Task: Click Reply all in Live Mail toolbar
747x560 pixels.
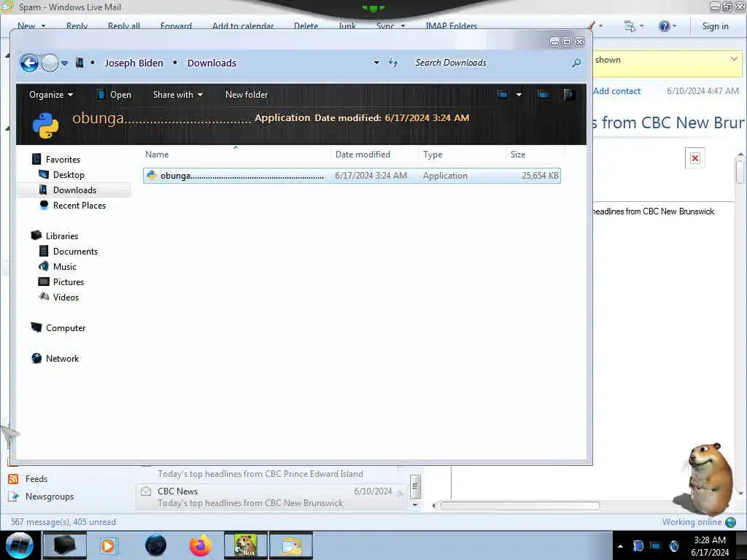Action: (124, 26)
